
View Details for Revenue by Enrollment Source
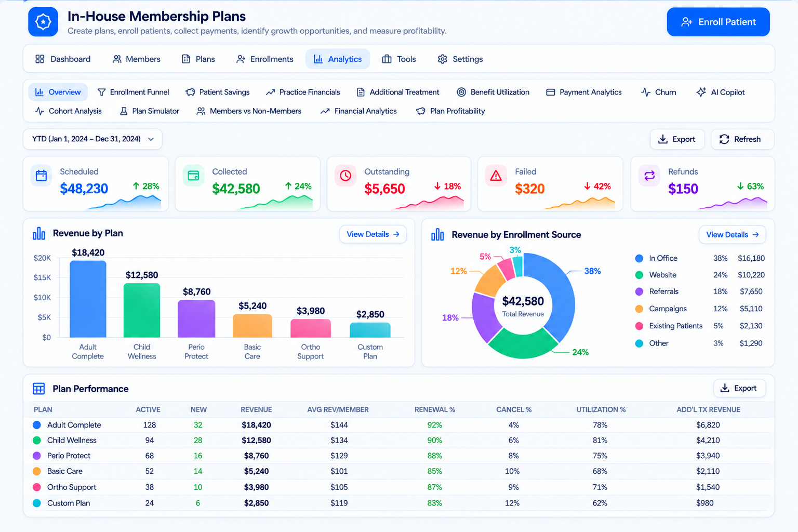[x=732, y=235]
